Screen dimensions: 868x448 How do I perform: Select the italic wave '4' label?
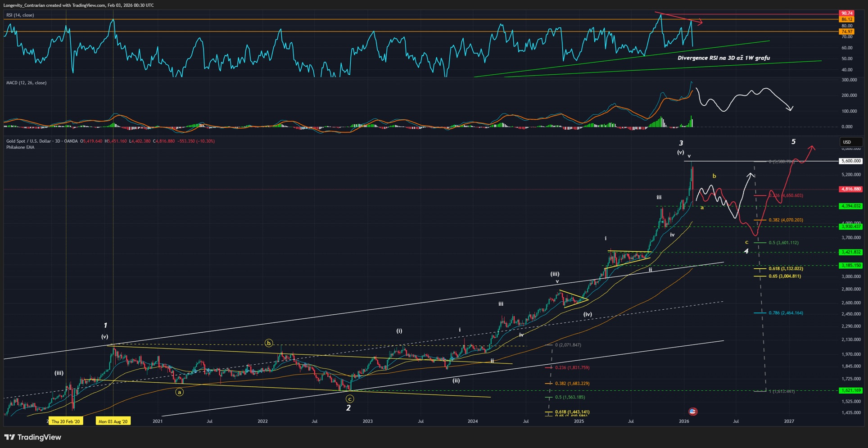(x=746, y=251)
